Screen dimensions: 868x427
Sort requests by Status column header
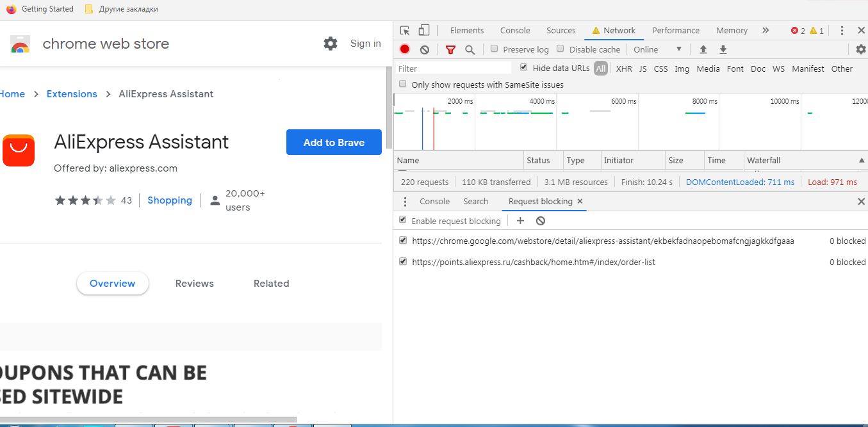[543, 160]
